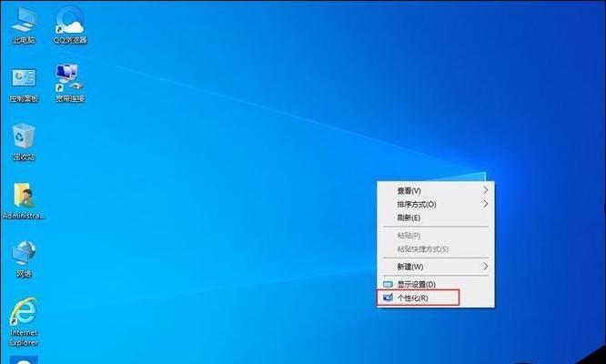
Task: Expand the arrow next to 新建(W)
Action: tap(485, 267)
